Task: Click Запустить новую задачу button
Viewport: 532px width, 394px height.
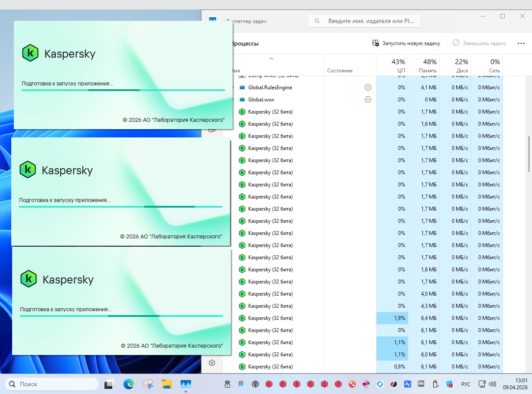Action: pyautogui.click(x=406, y=43)
